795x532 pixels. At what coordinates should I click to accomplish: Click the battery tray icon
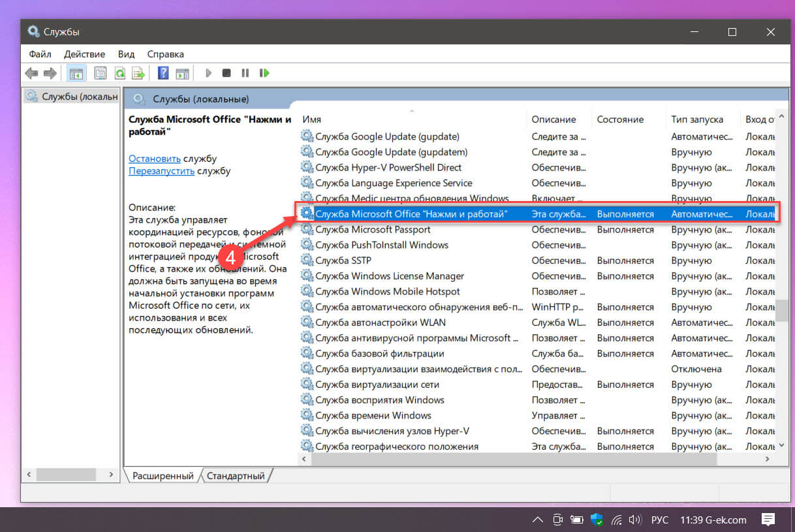tap(577, 520)
